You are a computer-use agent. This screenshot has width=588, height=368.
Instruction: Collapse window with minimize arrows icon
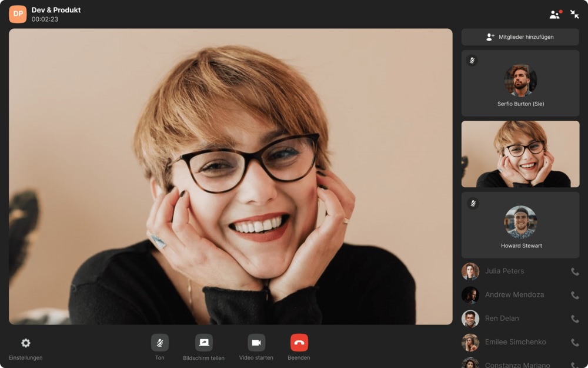[574, 15]
